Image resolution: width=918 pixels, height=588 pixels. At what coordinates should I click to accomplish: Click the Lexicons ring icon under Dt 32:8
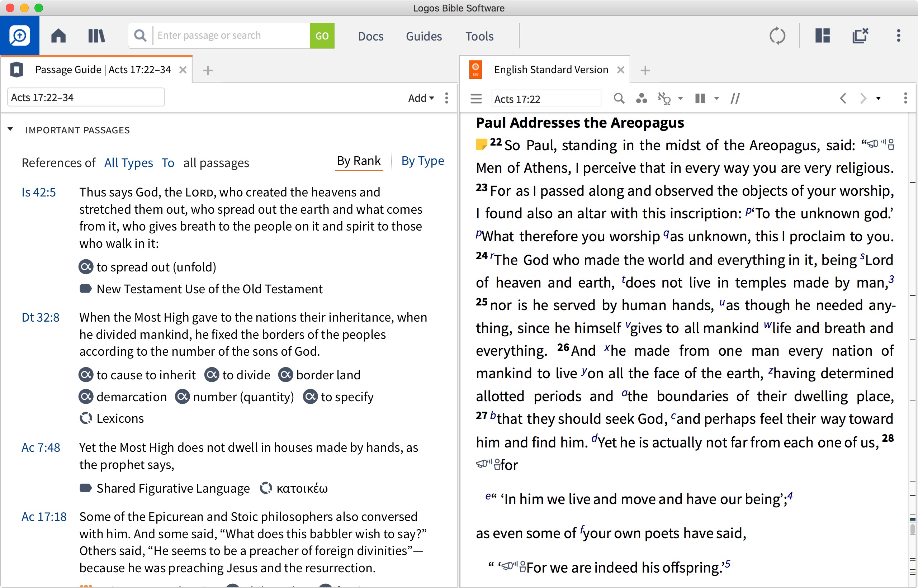coord(86,418)
